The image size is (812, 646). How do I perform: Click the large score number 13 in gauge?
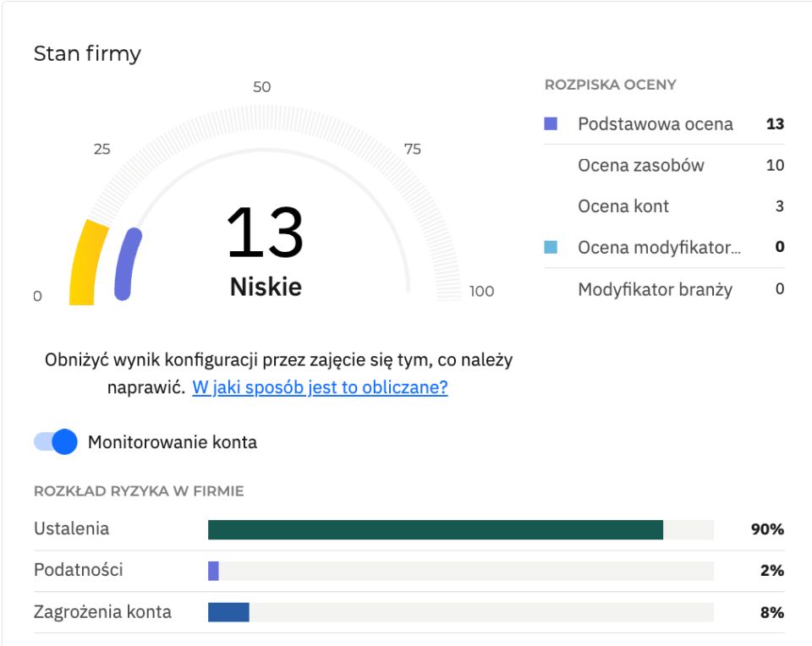pyautogui.click(x=265, y=233)
